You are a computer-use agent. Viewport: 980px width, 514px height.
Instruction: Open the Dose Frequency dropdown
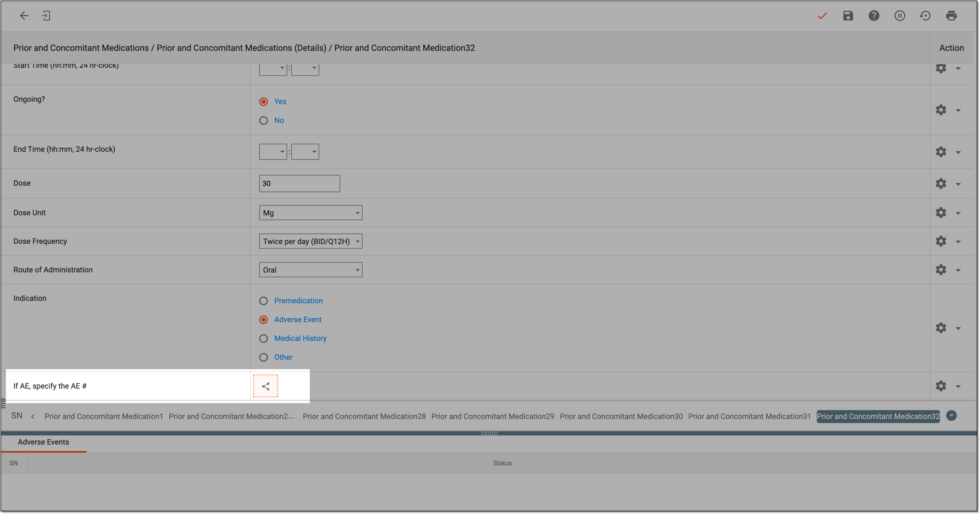click(x=310, y=241)
